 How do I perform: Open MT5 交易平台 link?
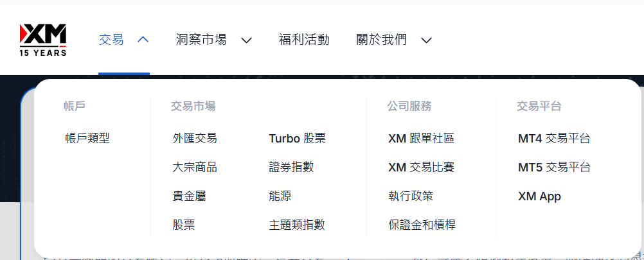(x=554, y=168)
